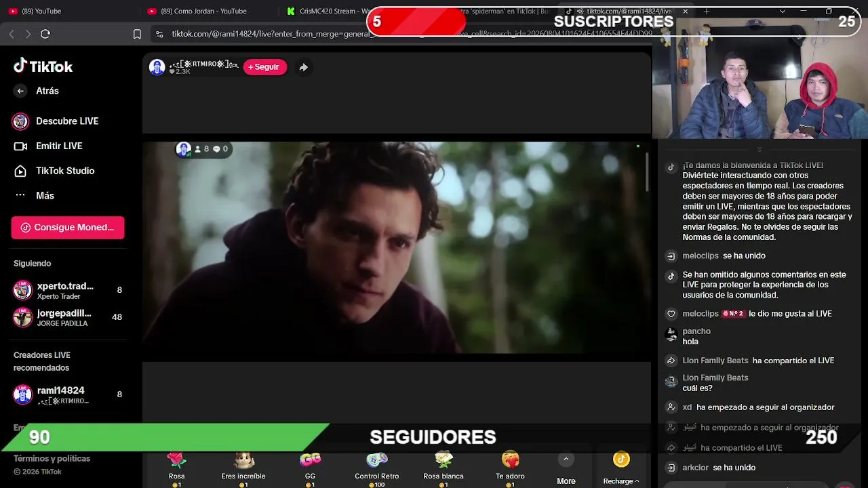Screen dimensions: 868x488
Task: Click the Consigue Monedas button
Action: tap(68, 228)
